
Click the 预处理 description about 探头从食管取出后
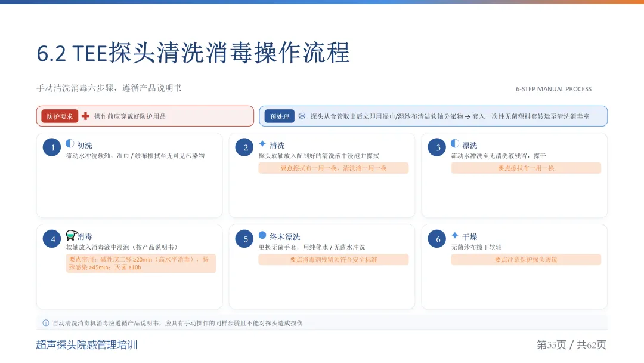450,116
